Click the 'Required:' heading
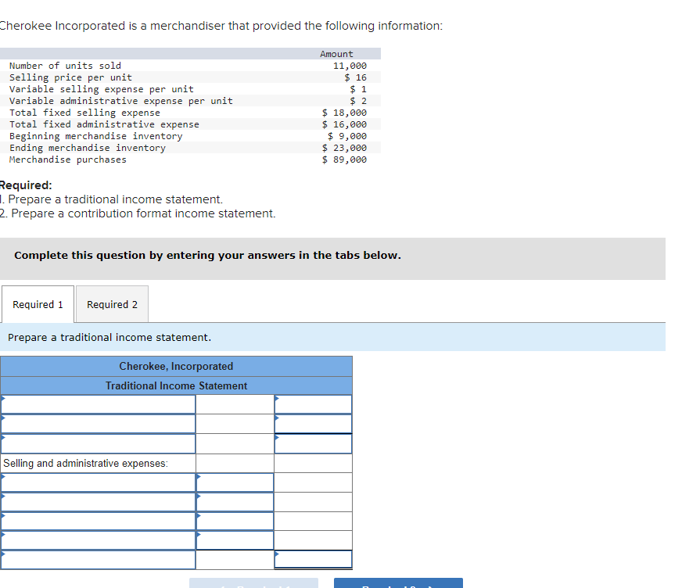This screenshot has width=700, height=588. (x=26, y=185)
